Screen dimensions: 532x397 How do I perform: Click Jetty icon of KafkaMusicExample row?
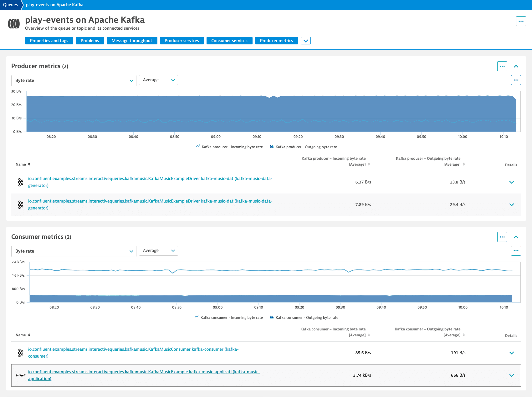pyautogui.click(x=21, y=375)
